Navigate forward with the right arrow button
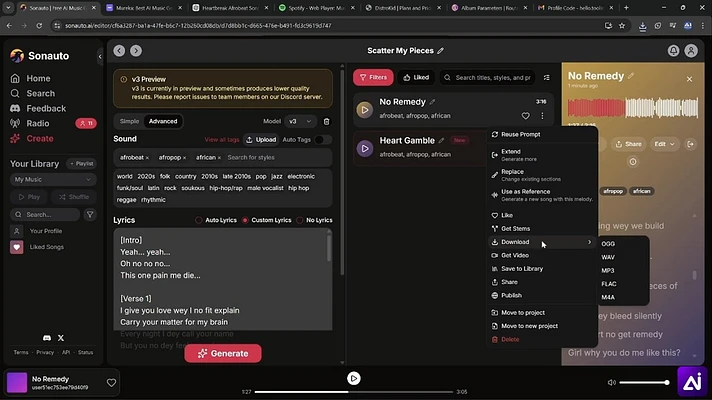 click(136, 51)
